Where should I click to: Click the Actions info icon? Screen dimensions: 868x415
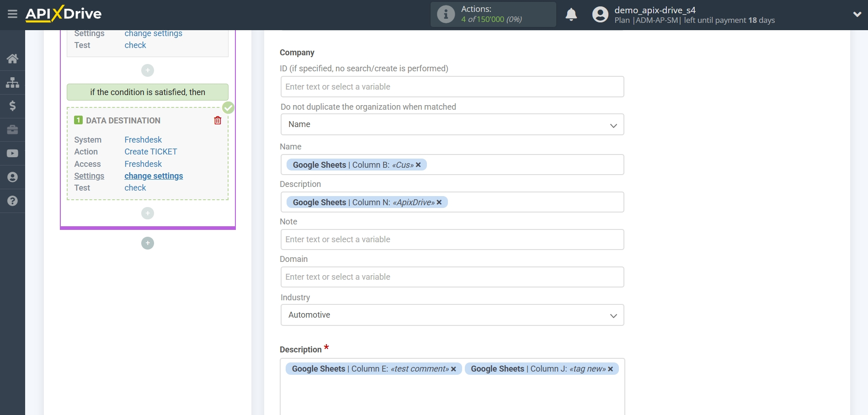tap(446, 14)
